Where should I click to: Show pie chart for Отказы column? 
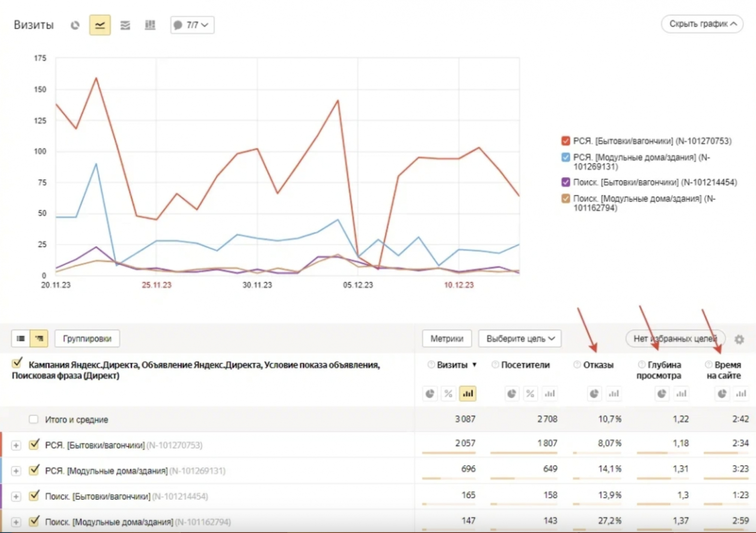(594, 394)
